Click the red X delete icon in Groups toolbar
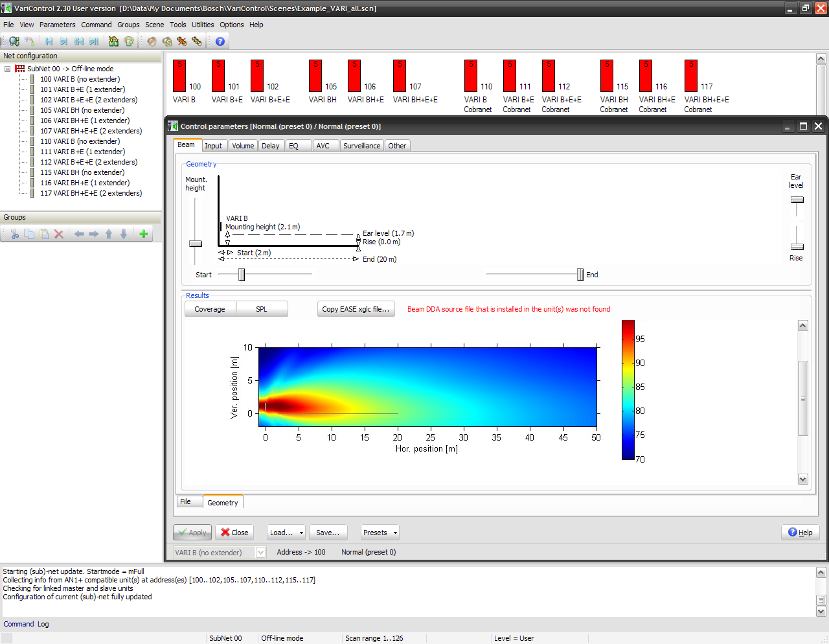 coord(59,234)
